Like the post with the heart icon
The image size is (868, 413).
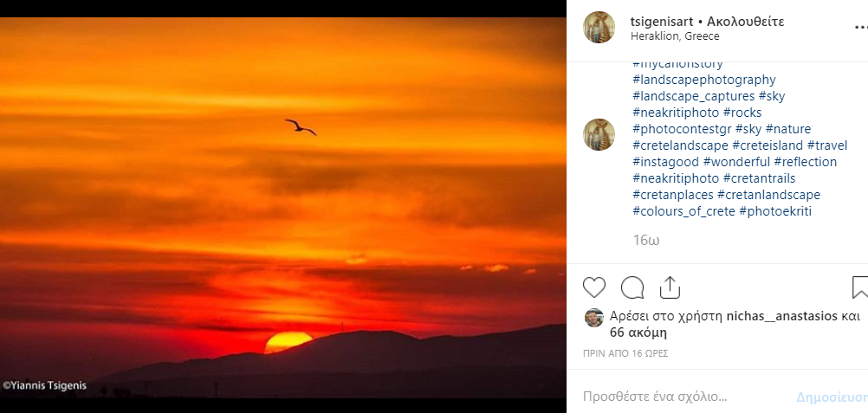(x=594, y=287)
